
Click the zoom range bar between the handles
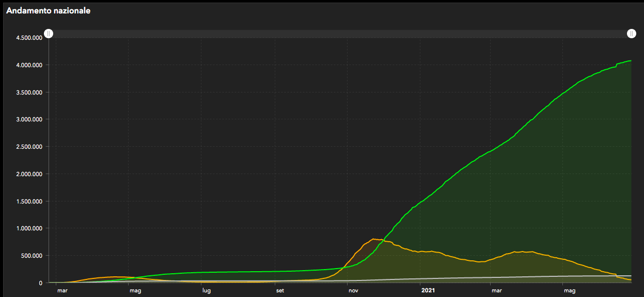339,34
